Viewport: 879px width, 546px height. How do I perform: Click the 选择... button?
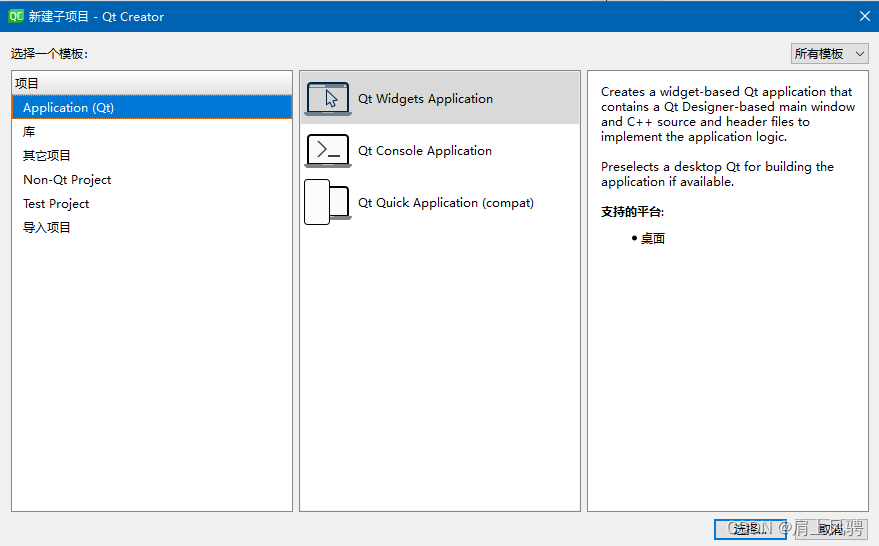[x=750, y=529]
